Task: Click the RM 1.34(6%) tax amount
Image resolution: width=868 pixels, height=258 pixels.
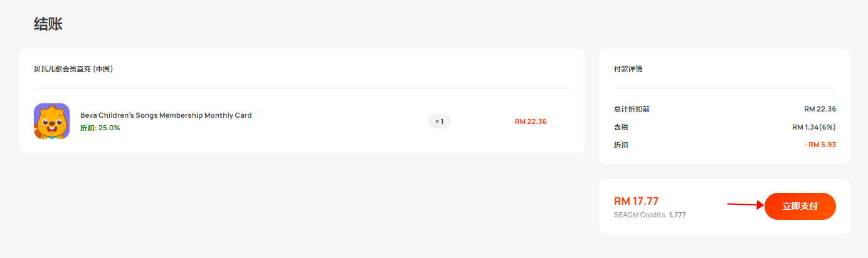Action: [x=814, y=127]
